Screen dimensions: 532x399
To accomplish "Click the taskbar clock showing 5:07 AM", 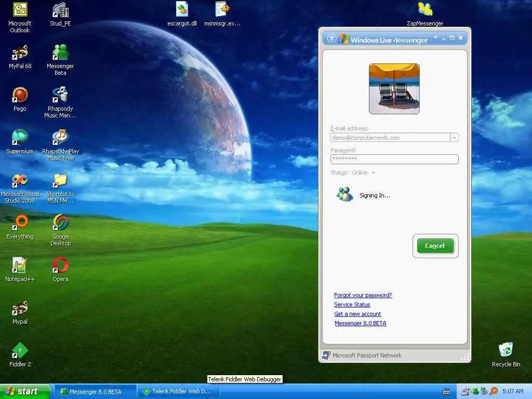I will tap(513, 391).
